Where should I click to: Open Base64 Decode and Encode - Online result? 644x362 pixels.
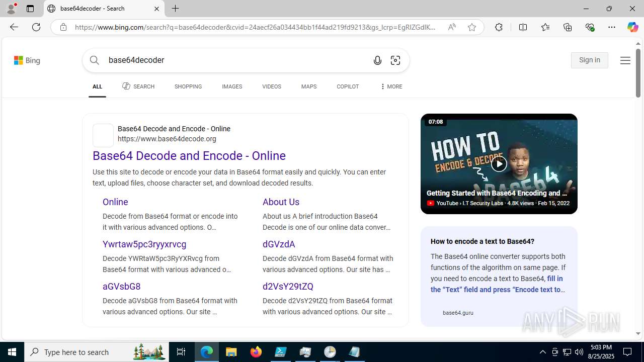[189, 156]
